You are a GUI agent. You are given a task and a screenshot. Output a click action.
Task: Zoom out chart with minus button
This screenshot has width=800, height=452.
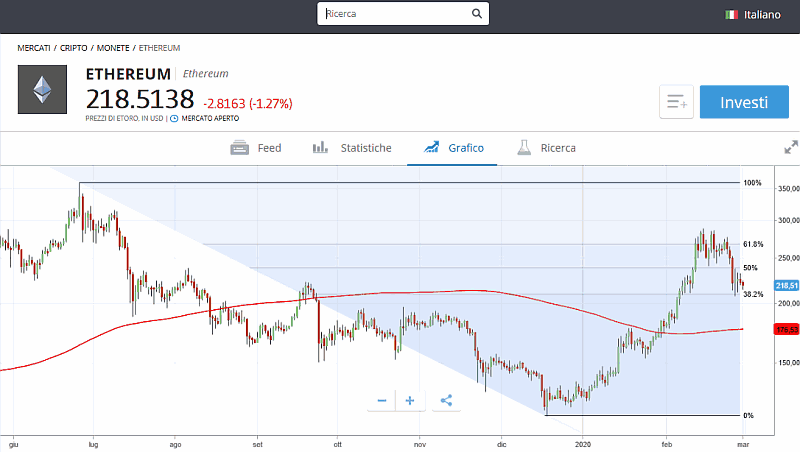[381, 400]
